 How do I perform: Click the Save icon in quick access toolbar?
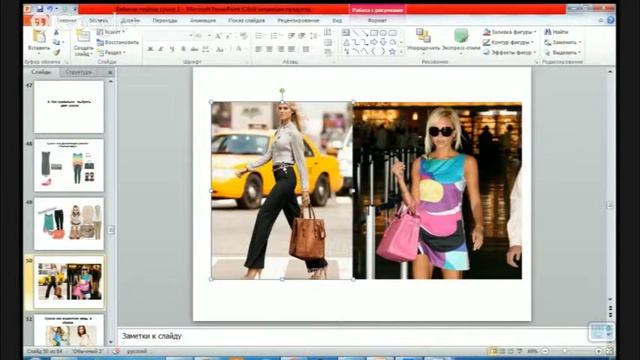point(40,9)
